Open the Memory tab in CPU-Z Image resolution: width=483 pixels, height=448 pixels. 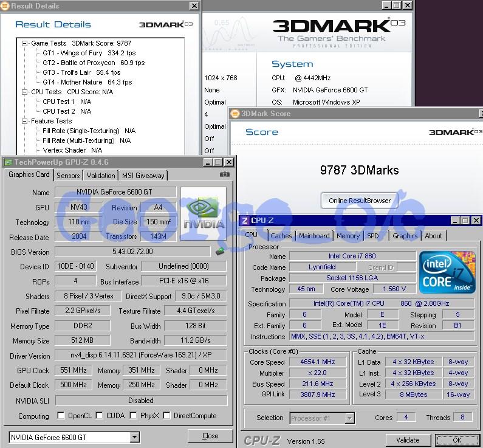coord(348,236)
